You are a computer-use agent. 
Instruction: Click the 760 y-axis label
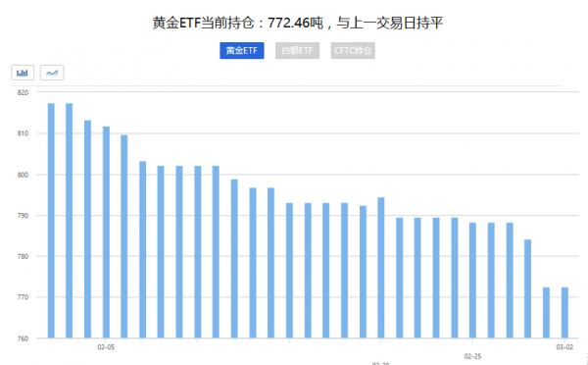click(x=23, y=339)
